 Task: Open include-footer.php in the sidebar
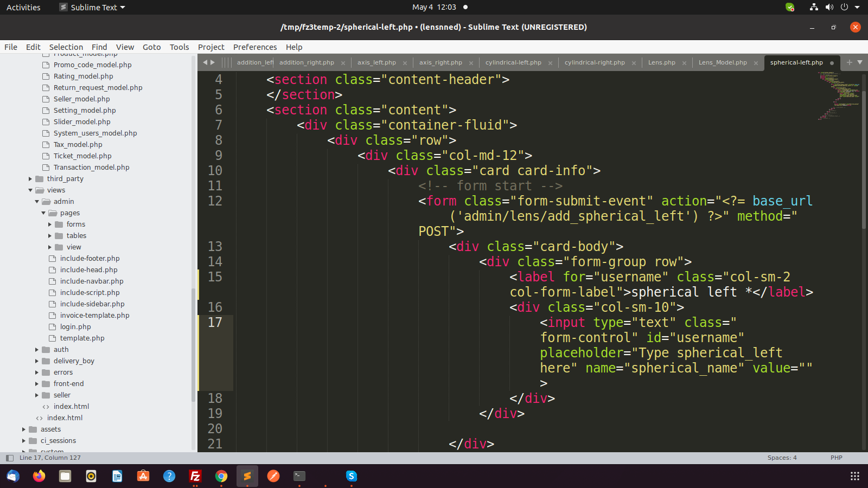click(90, 259)
